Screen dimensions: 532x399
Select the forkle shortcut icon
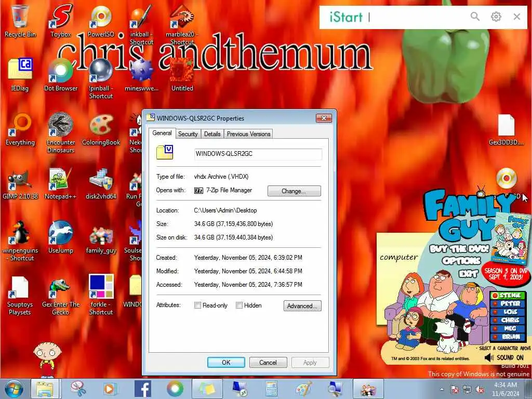pos(101,295)
